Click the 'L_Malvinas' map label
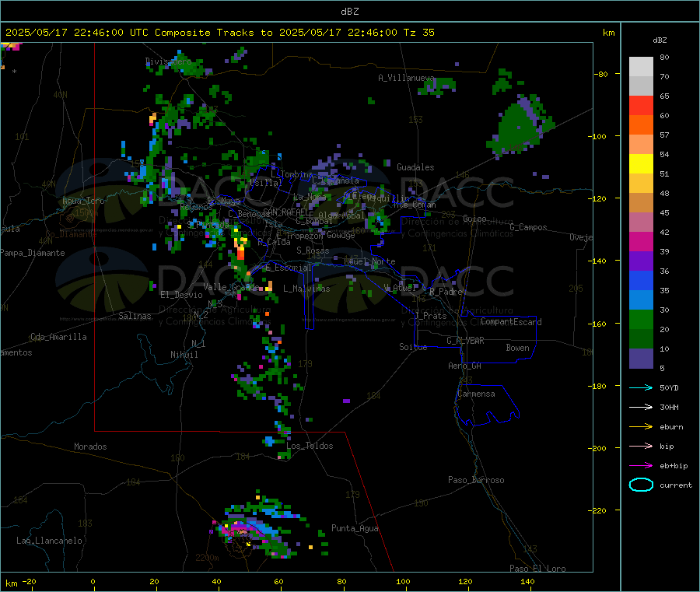 pos(306,289)
